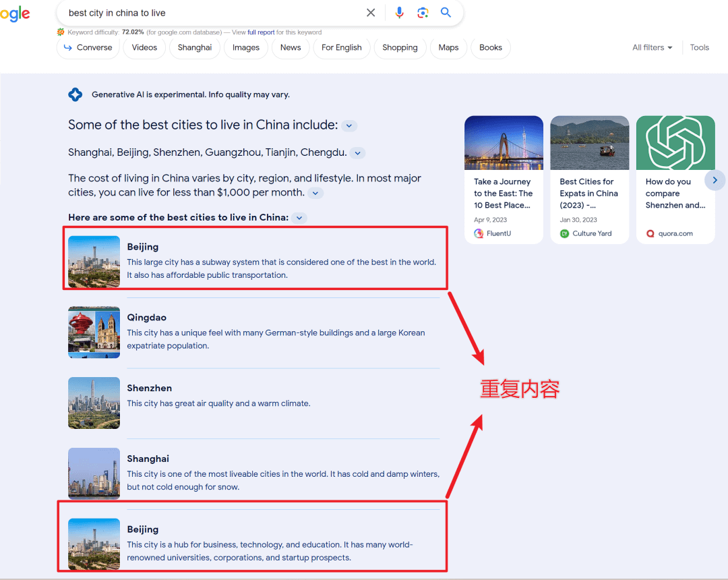Click the generative AI sparkle icon
This screenshot has width=728, height=580.
click(x=75, y=94)
